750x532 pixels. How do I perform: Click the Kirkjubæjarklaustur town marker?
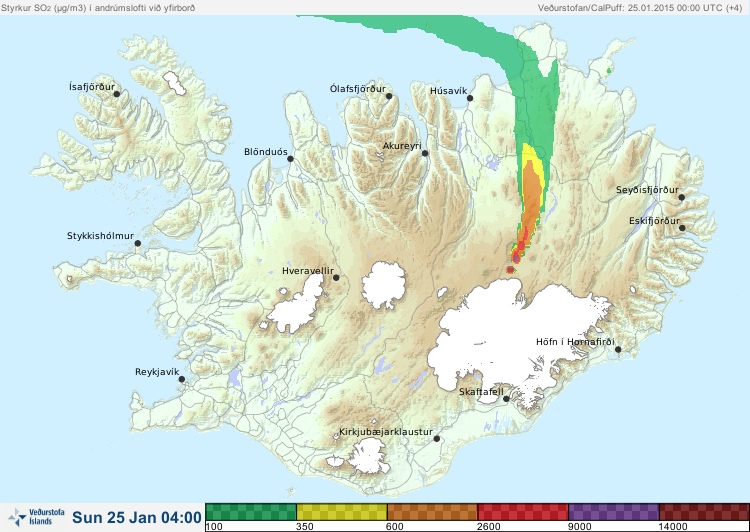(x=436, y=439)
